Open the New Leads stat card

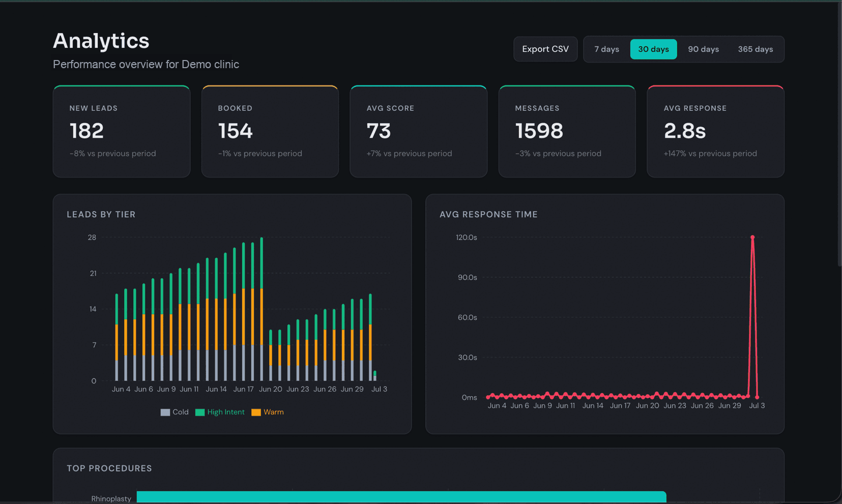tap(122, 132)
